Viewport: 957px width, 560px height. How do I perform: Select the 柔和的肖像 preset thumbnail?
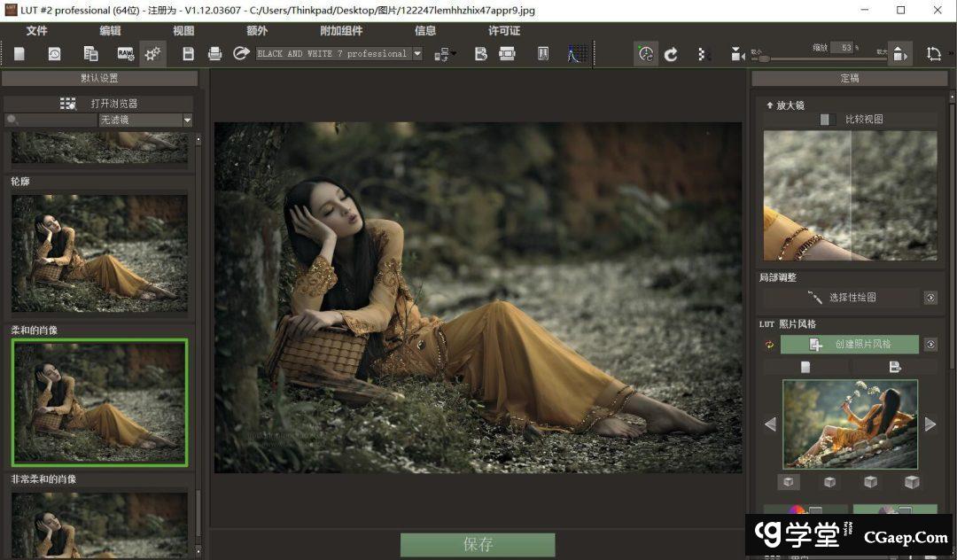tap(99, 402)
